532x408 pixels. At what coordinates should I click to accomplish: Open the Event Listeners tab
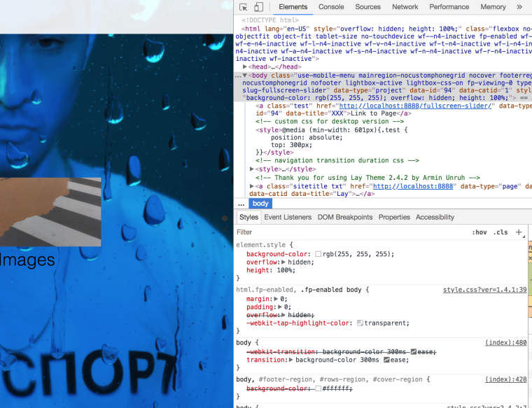(x=288, y=218)
